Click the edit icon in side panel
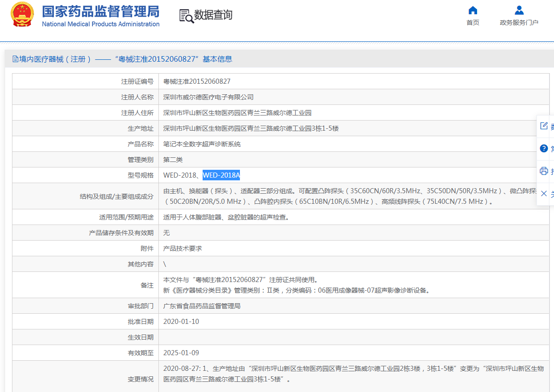 [x=544, y=126]
